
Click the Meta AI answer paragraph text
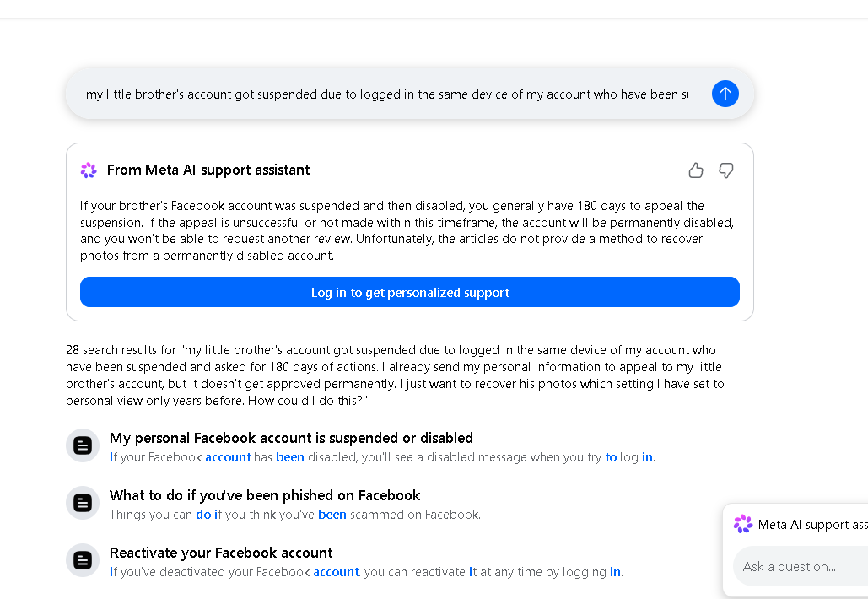(407, 231)
